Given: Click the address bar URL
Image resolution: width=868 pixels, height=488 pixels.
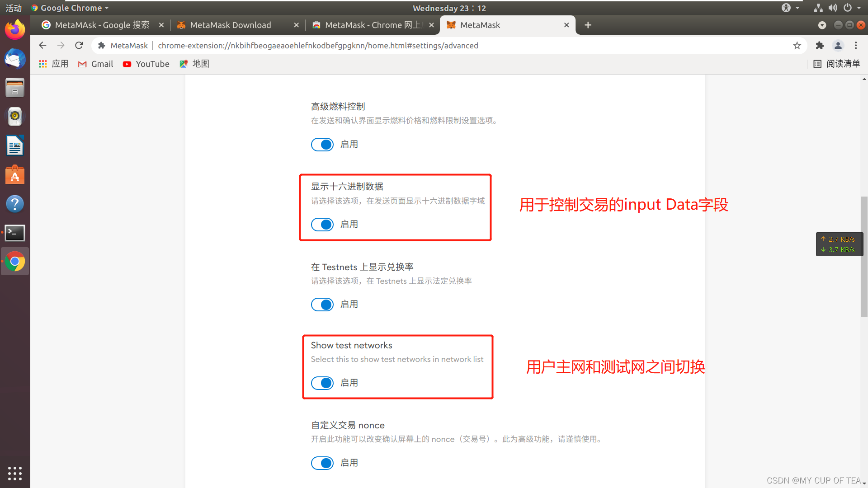Looking at the screenshot, I should [318, 46].
